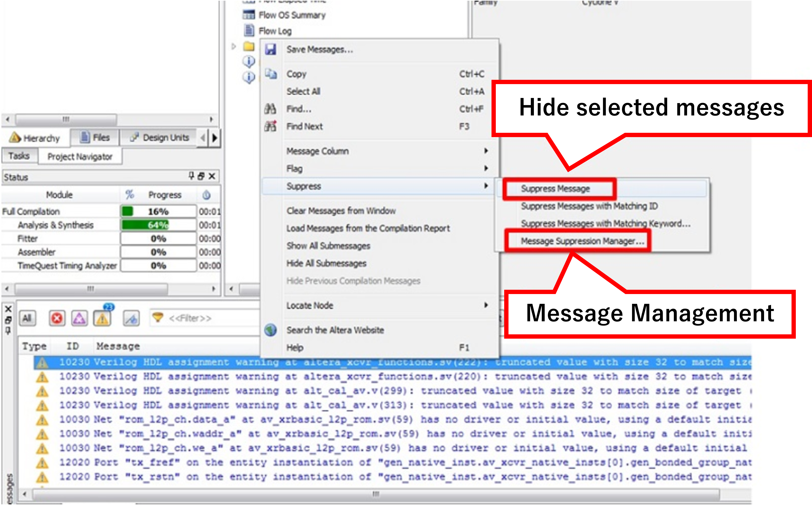Toggle the error messages filter button

tap(57, 318)
